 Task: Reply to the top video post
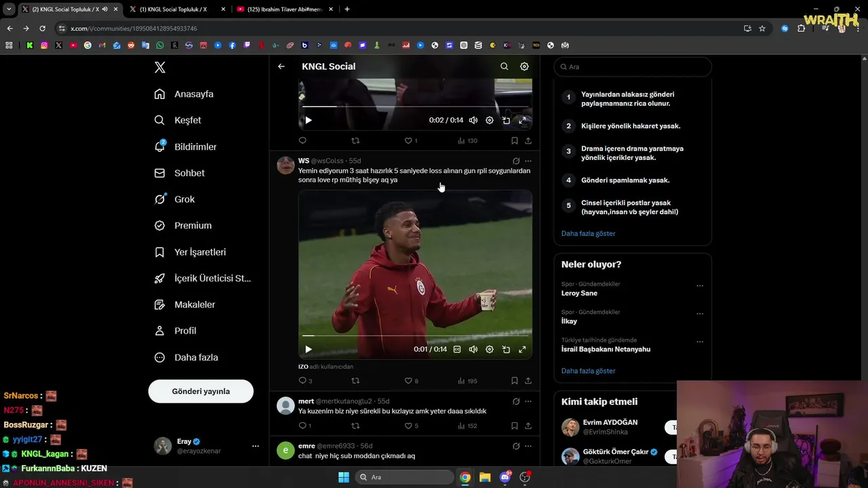[x=302, y=141]
